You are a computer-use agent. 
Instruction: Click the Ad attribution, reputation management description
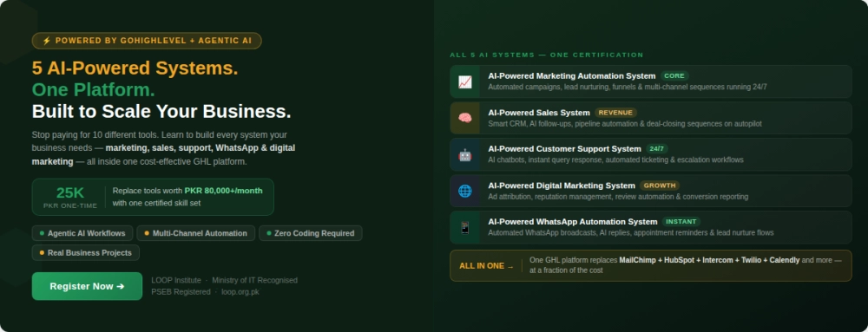click(x=618, y=197)
